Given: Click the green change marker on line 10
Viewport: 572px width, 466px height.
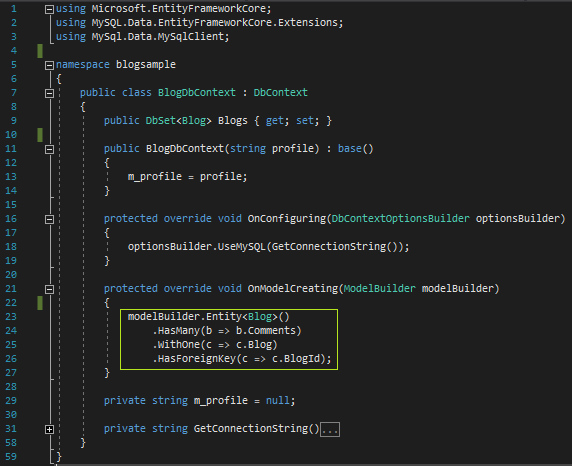Looking at the screenshot, I should click(40, 135).
